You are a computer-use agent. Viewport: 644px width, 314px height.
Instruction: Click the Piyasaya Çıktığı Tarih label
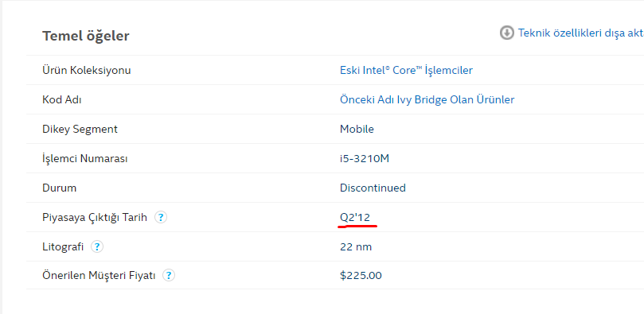[x=95, y=218]
